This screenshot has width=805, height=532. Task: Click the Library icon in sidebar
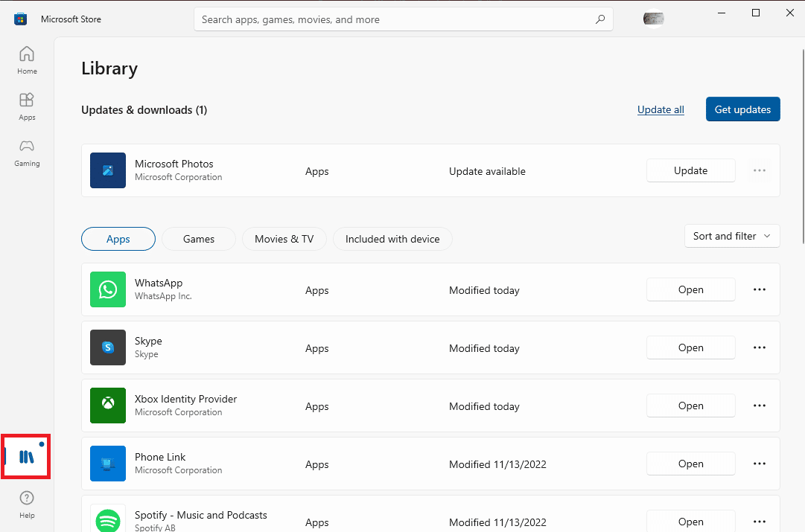[27, 456]
